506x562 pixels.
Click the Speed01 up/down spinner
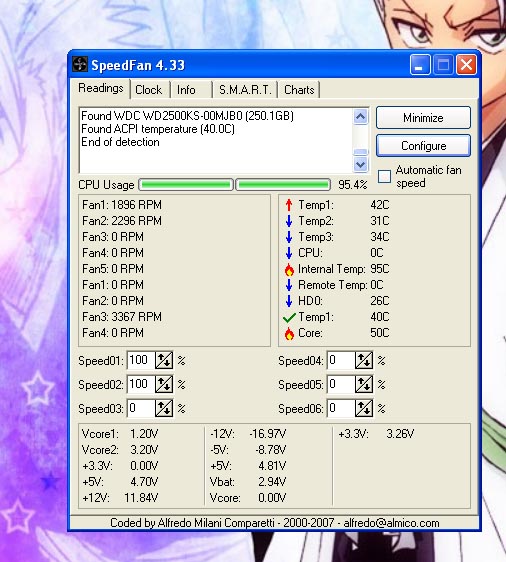164,360
